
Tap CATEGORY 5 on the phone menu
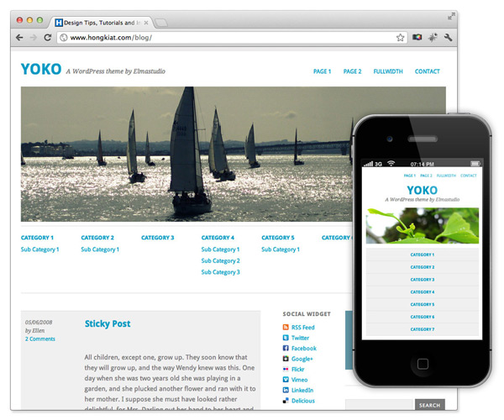[423, 304]
